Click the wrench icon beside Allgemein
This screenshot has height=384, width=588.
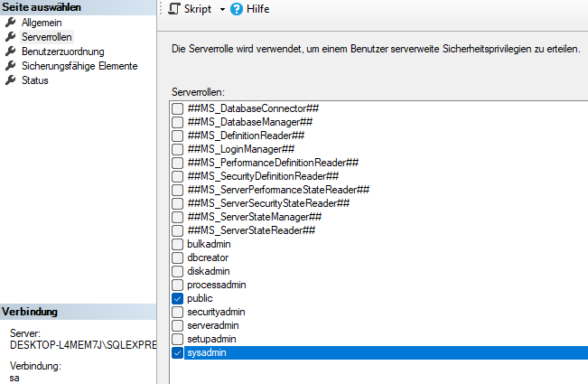tap(11, 23)
